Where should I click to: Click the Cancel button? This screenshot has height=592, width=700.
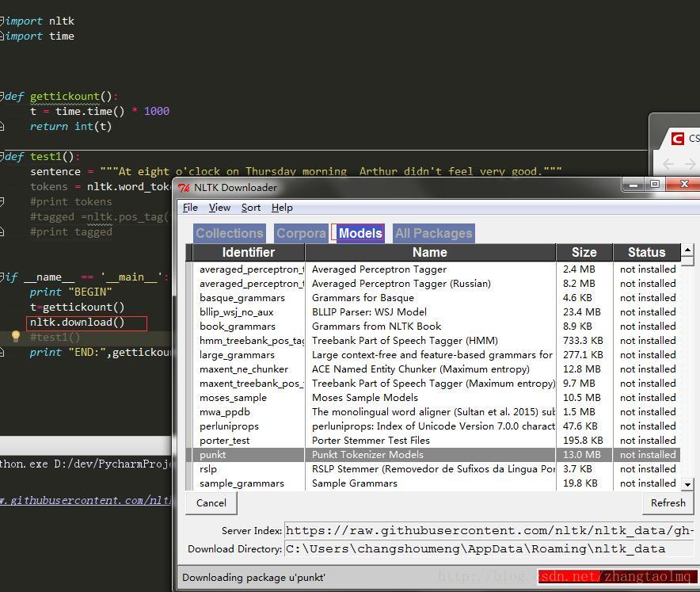point(211,503)
